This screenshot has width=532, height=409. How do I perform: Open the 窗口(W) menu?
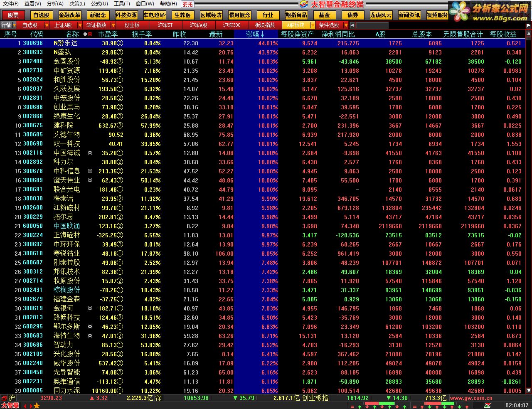point(145,4)
